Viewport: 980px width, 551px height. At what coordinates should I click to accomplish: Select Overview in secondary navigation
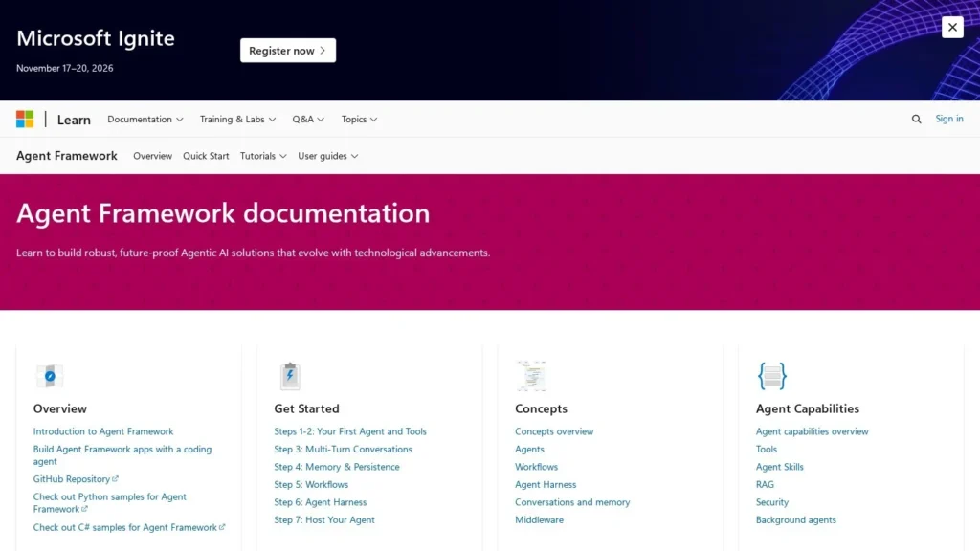[x=152, y=156]
